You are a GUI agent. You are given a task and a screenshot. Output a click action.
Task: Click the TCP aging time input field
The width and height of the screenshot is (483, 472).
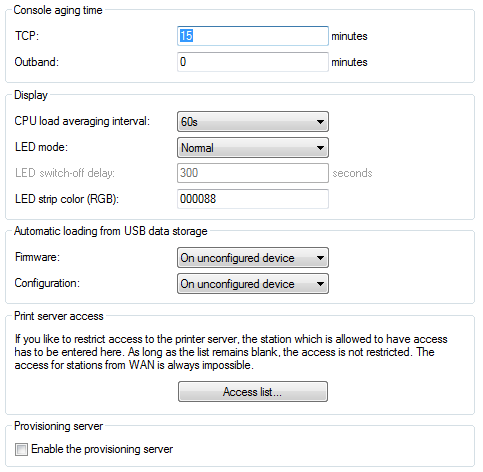pos(253,36)
